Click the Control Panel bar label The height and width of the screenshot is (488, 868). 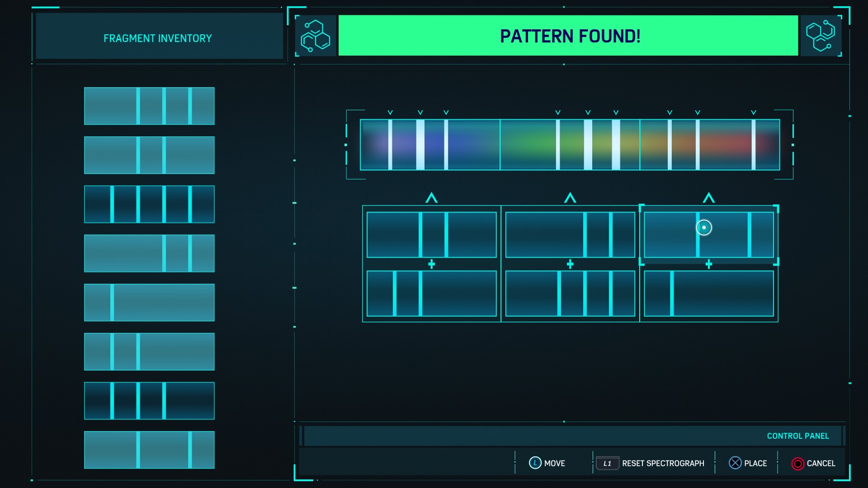click(x=797, y=436)
